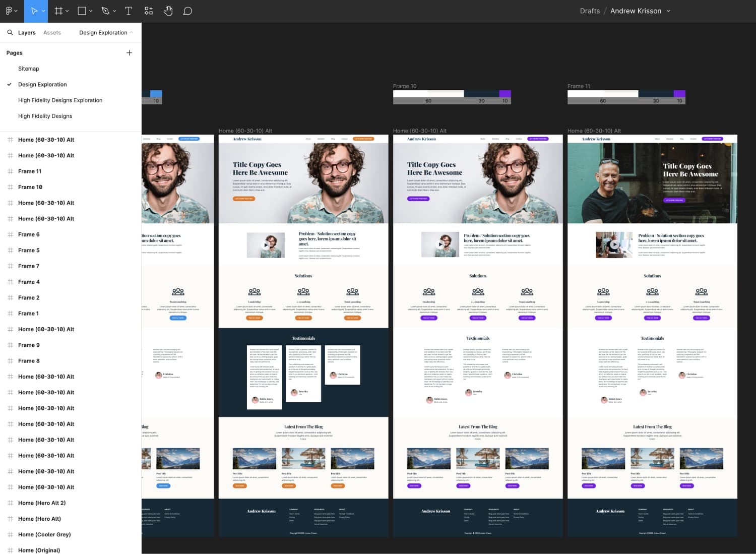Viewport: 756px width, 554px height.
Task: Open the Resources panel icon
Action: click(x=149, y=11)
